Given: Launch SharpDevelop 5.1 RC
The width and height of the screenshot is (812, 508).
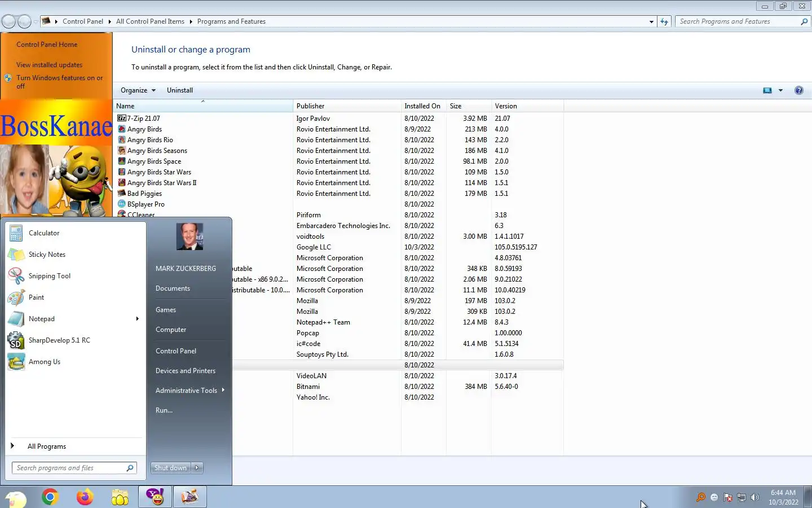Looking at the screenshot, I should [76, 340].
